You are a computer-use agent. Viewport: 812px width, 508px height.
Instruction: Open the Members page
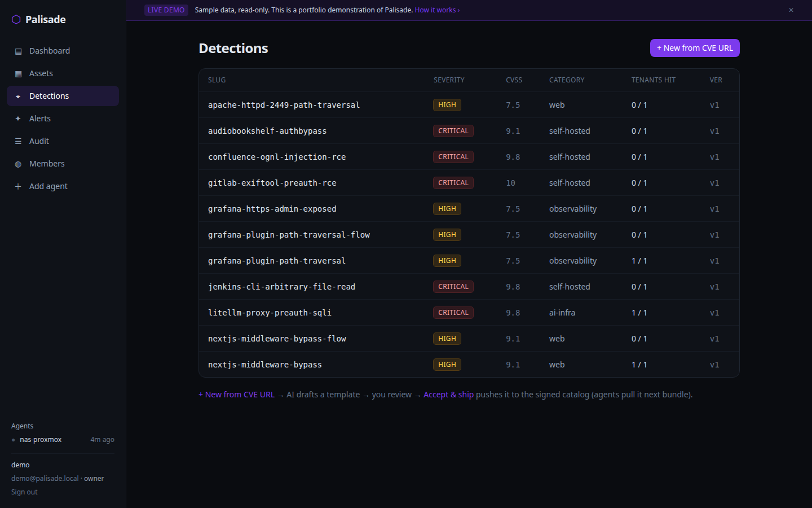tap(63, 164)
